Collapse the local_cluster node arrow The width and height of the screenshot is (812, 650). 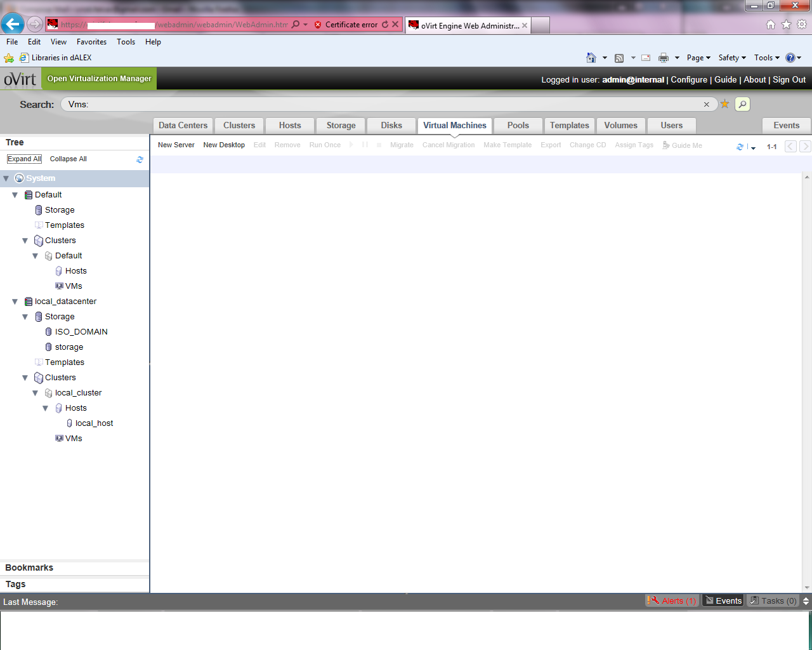coord(36,393)
